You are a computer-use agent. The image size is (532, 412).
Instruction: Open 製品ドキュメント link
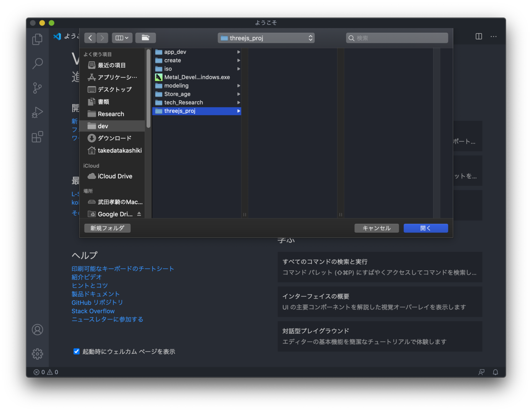click(96, 294)
